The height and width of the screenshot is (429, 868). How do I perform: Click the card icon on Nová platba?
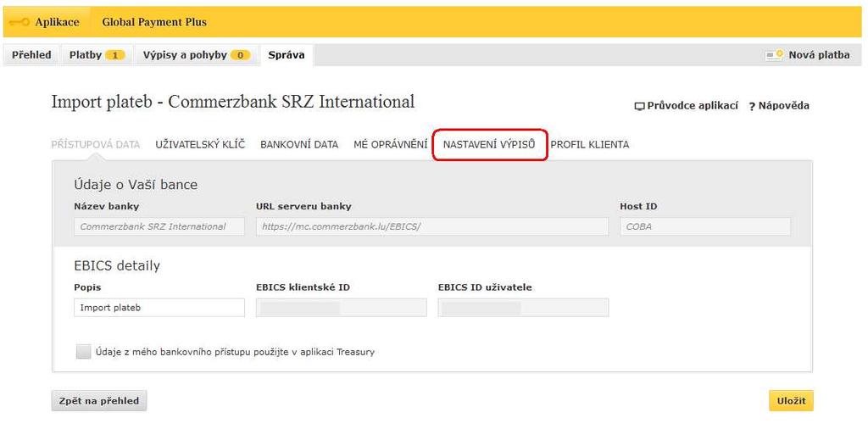(x=775, y=55)
